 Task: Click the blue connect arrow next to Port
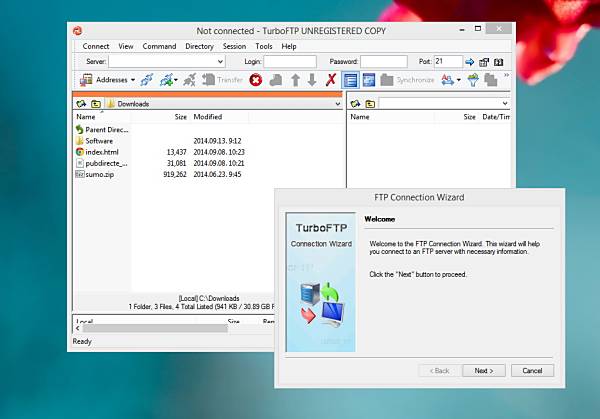(470, 62)
